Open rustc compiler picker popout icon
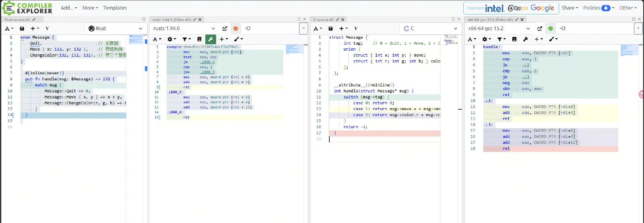The height and width of the screenshot is (223, 644). click(225, 29)
